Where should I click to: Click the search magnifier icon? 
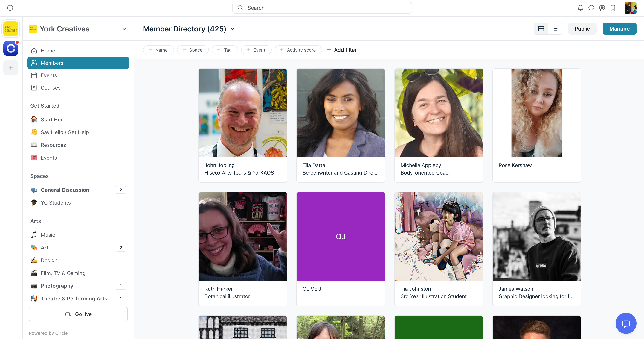[240, 8]
